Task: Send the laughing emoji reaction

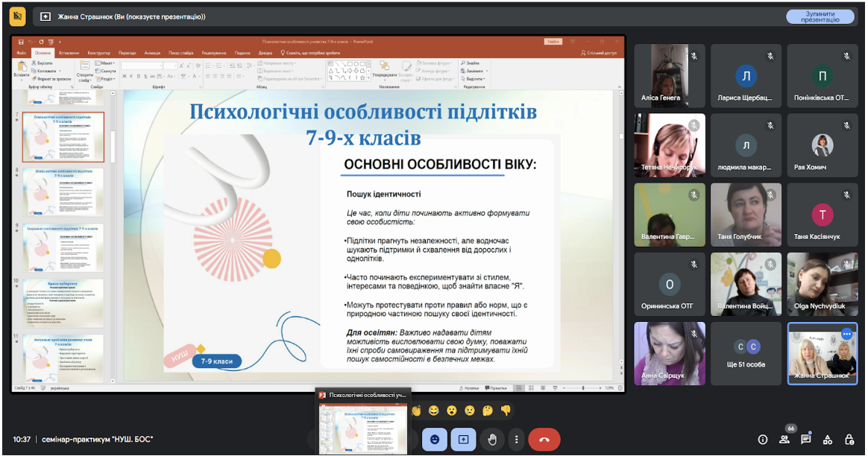Action: pos(434,410)
